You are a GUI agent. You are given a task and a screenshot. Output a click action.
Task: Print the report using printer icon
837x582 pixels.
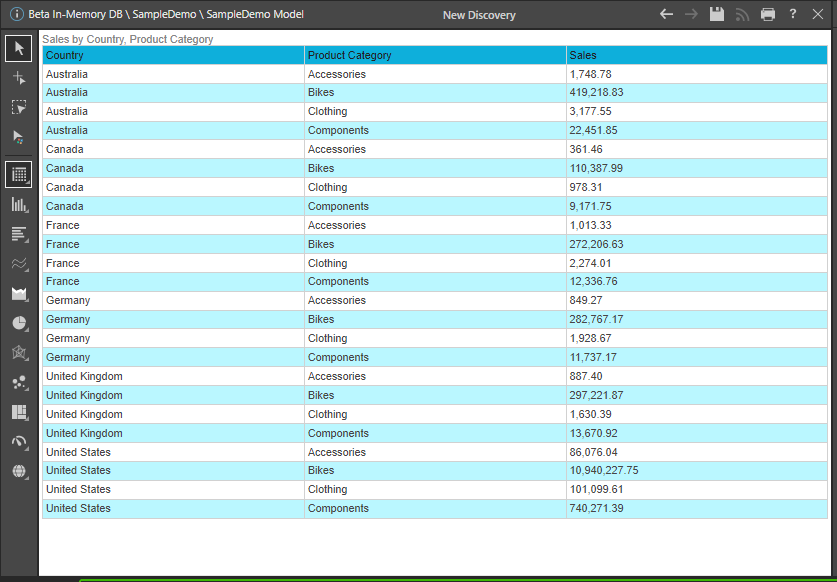click(x=767, y=14)
